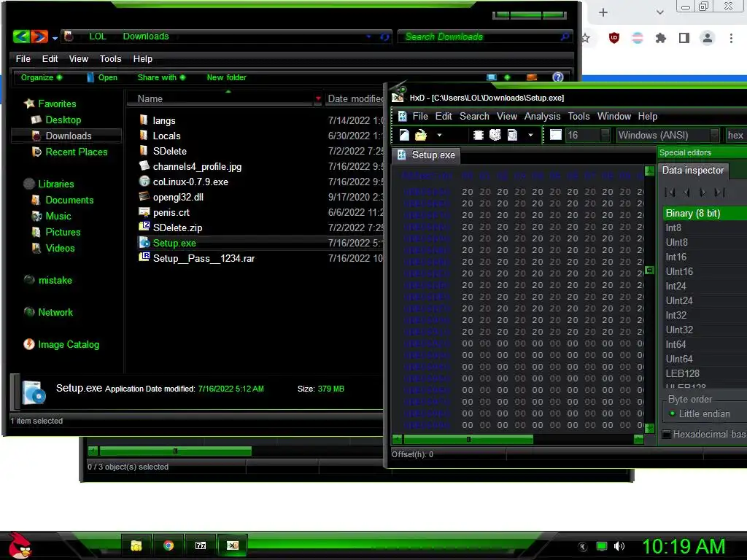
Task: Click New folder in Explorer toolbar
Action: (226, 77)
